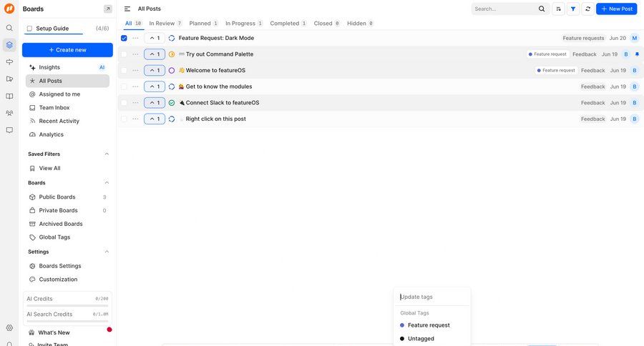Open three-dot menu for Get to know modules
Screen dimensions: 644x346
135,86
